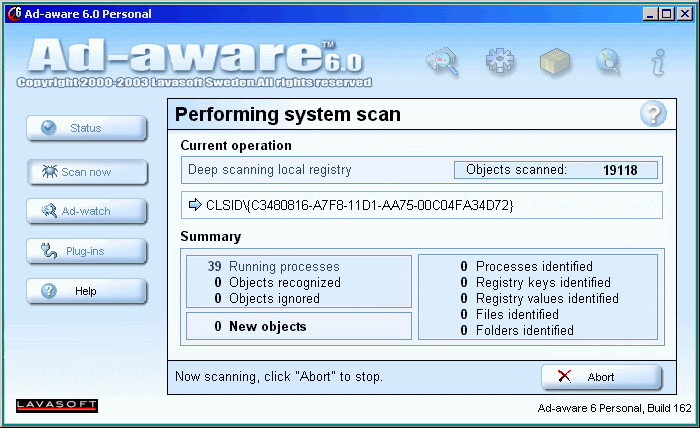Click the New objects summary box
The image size is (700, 428).
298,326
